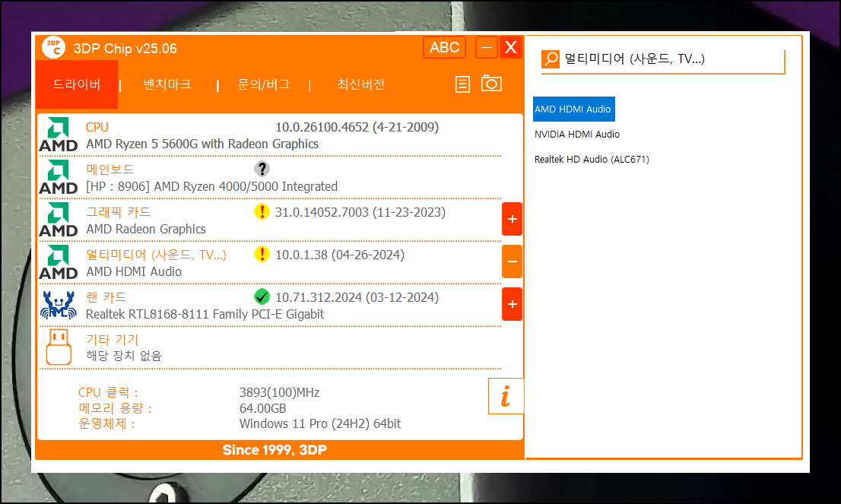Click the 그래픽 카드 label link
Image resolution: width=841 pixels, height=504 pixels.
pyautogui.click(x=119, y=212)
